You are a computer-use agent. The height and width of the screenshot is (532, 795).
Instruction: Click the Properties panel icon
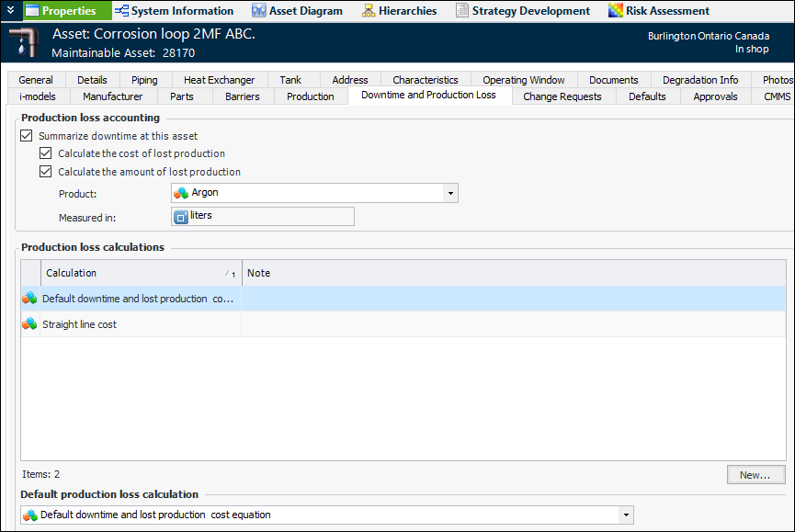coord(32,11)
